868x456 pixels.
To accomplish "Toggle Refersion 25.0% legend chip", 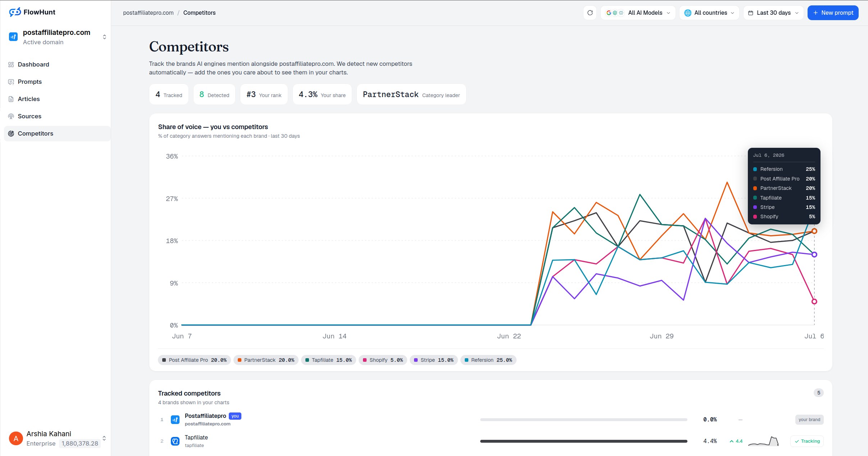I will tap(488, 360).
